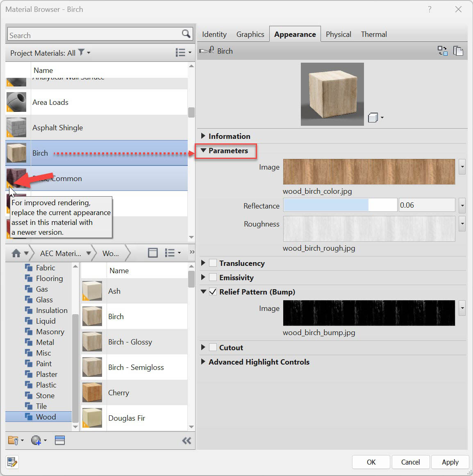Collapse the library panel with the double-chevron

pyautogui.click(x=186, y=441)
